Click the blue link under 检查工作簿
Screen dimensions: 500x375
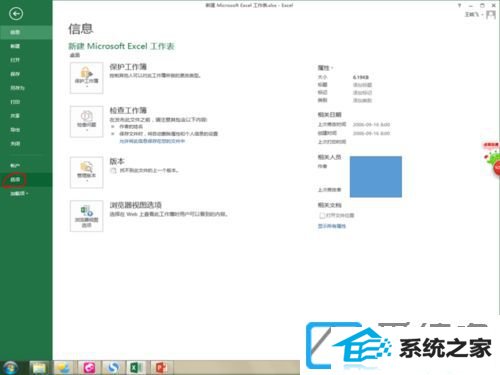pos(152,141)
